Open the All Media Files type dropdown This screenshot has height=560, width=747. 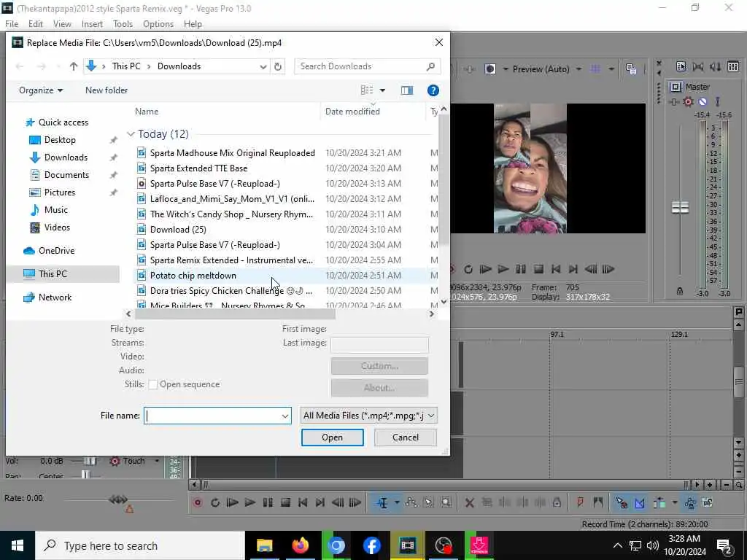click(x=368, y=416)
